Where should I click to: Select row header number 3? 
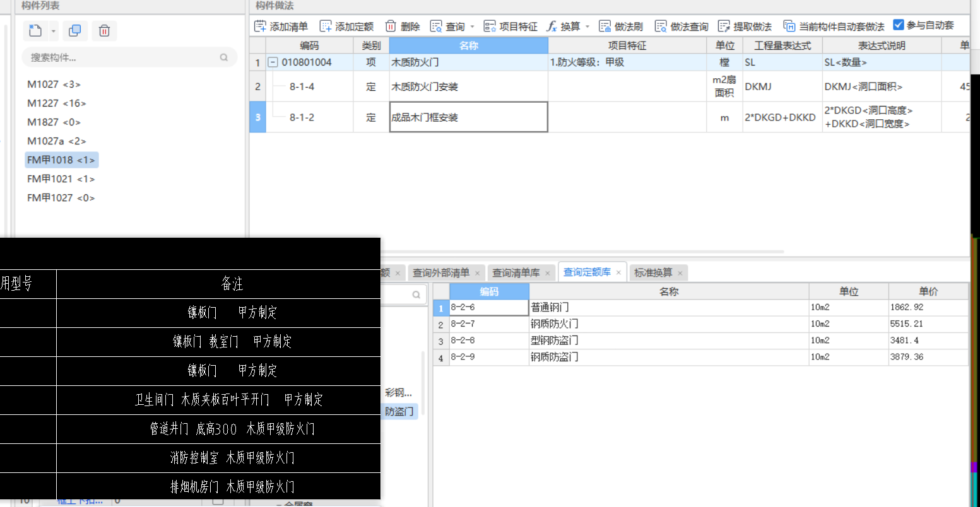(257, 117)
